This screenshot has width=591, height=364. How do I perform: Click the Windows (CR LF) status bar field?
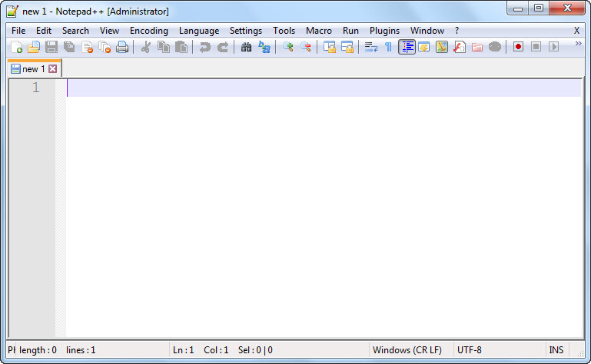click(x=407, y=350)
